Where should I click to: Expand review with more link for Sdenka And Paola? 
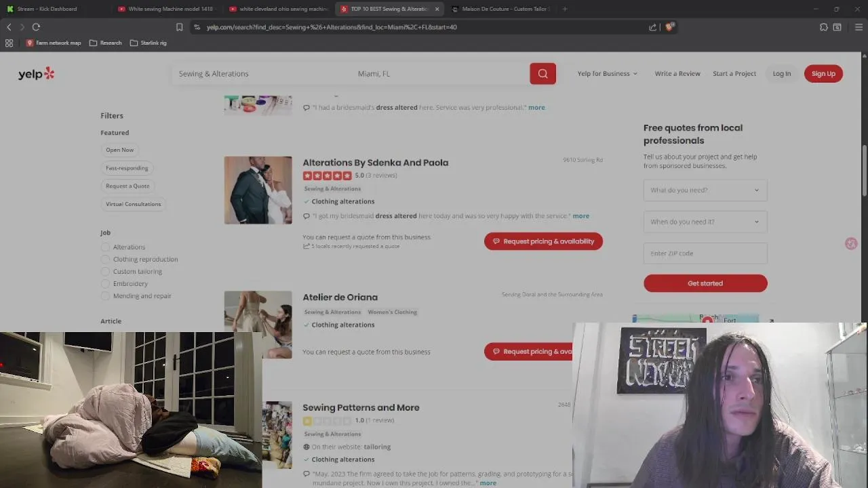(580, 216)
